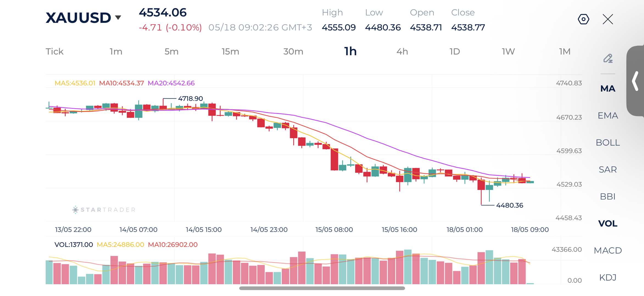Open chart settings hexagon icon
The width and height of the screenshot is (644, 296).
coord(583,19)
